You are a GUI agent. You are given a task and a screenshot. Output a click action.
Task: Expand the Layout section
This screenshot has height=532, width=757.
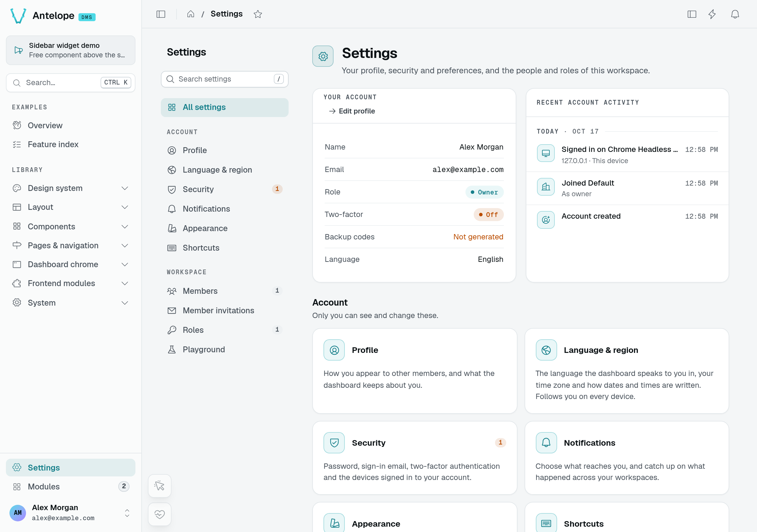pyautogui.click(x=71, y=207)
